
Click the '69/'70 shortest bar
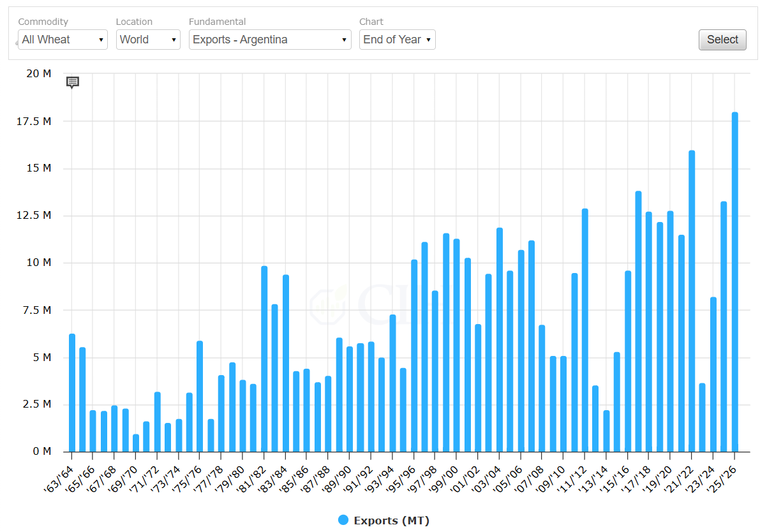(136, 443)
